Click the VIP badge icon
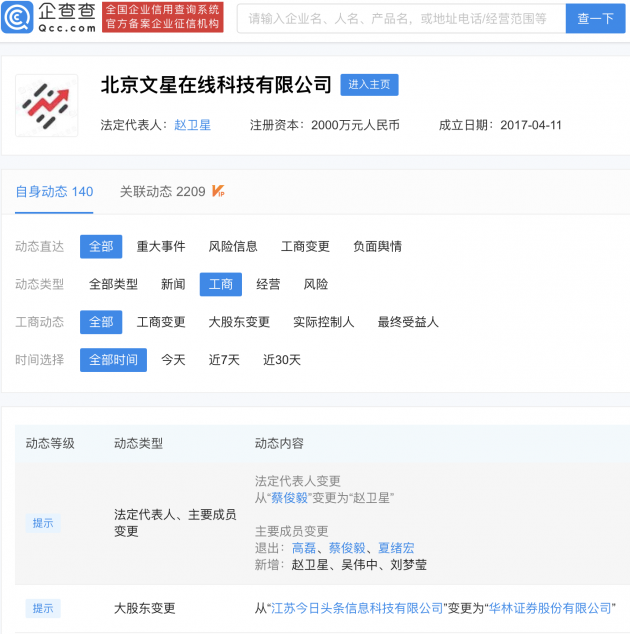630x634 pixels. [218, 191]
